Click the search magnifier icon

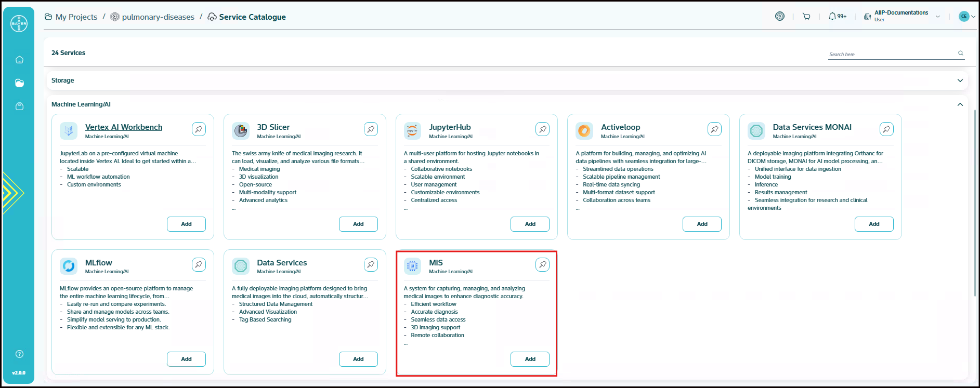[960, 53]
